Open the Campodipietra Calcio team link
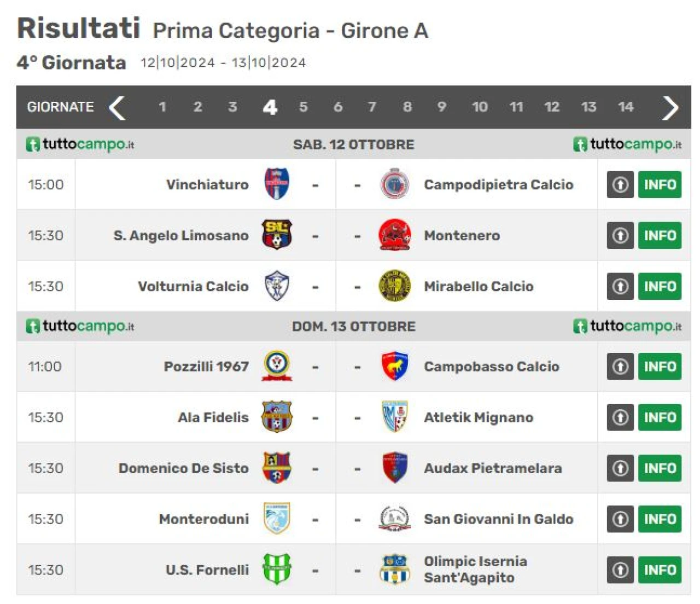 [499, 185]
